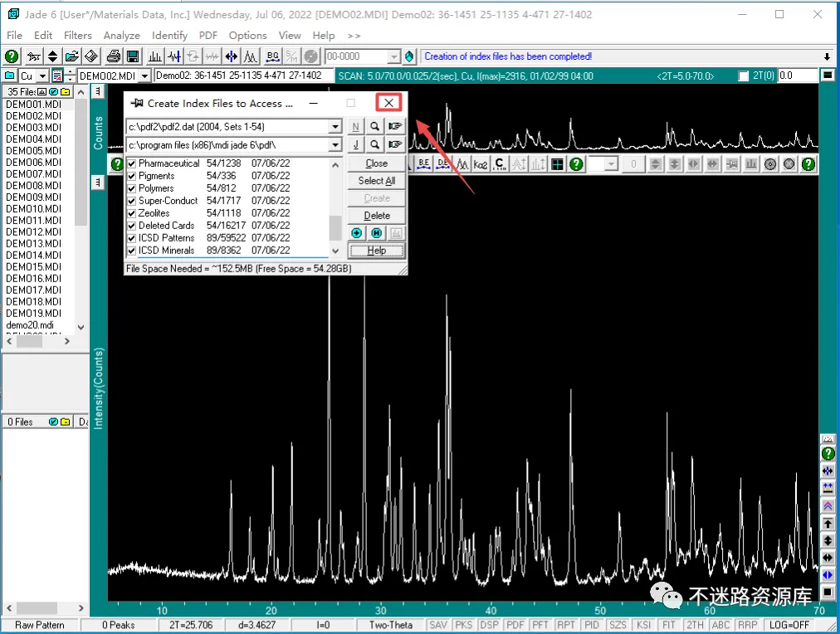Open the File menu
Screen dimensions: 840x634
click(x=14, y=36)
